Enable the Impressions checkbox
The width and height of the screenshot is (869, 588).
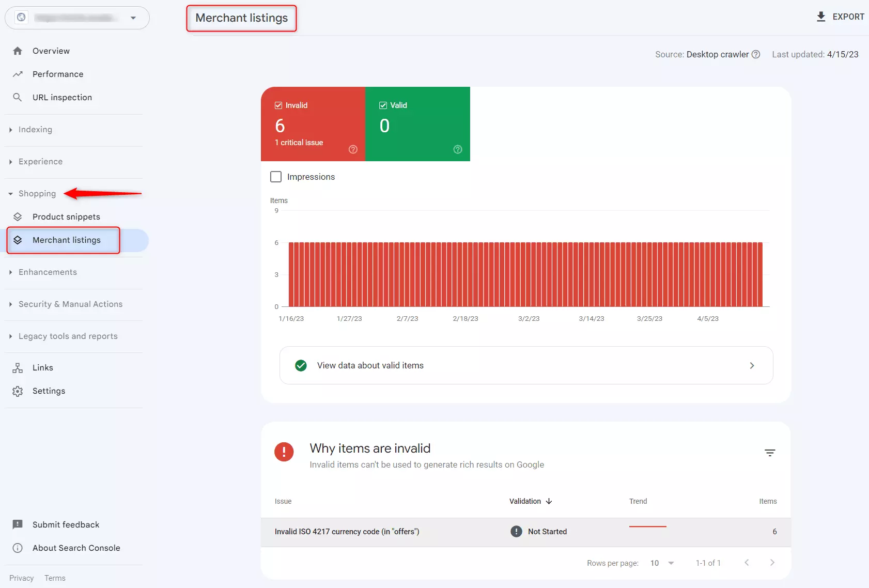pyautogui.click(x=276, y=177)
